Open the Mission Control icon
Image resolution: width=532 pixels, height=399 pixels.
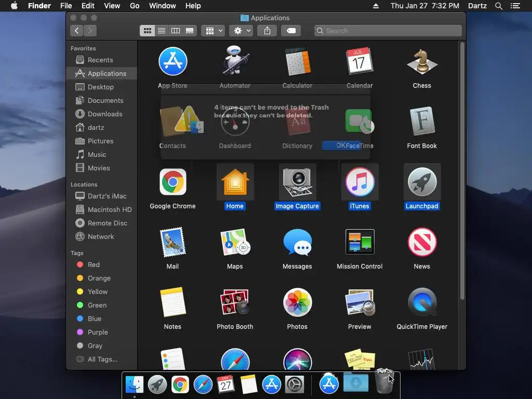pyautogui.click(x=360, y=242)
